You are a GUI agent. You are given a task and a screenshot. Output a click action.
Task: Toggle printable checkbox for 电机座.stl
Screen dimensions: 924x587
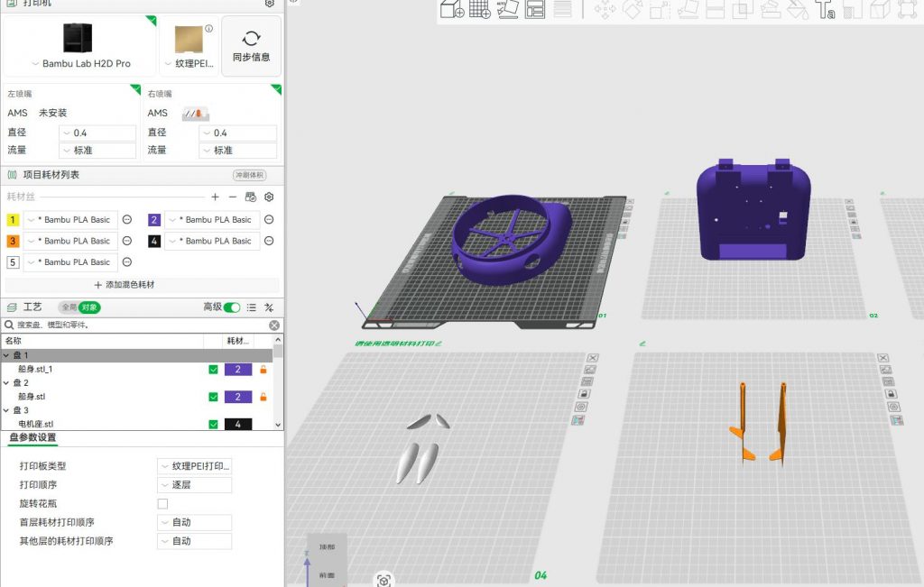click(213, 424)
